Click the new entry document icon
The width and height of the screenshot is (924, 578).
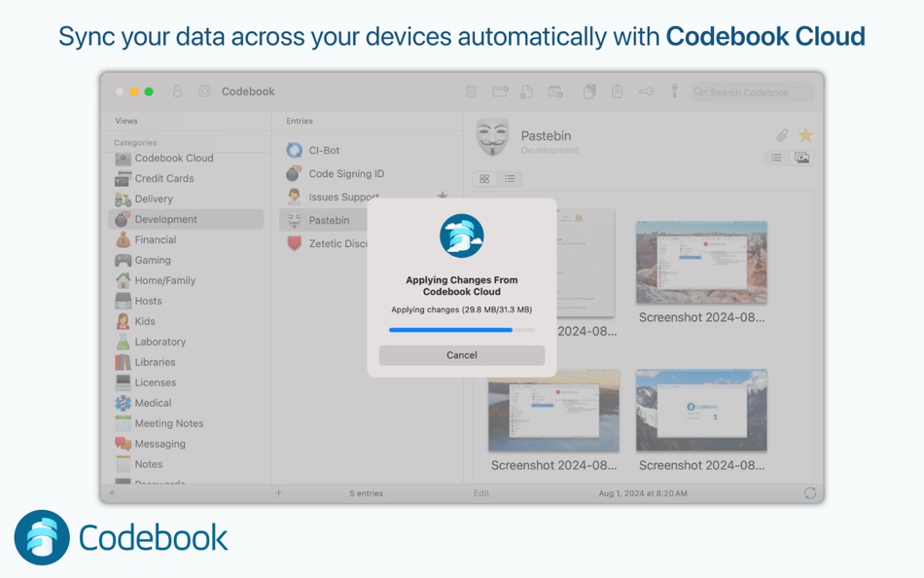526,91
